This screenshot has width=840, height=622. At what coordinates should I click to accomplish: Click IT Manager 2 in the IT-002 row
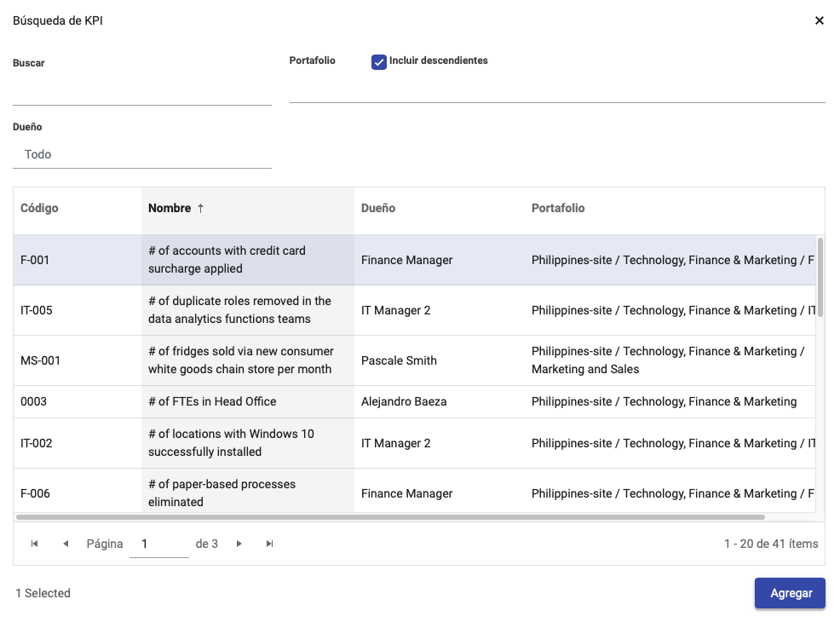click(395, 443)
